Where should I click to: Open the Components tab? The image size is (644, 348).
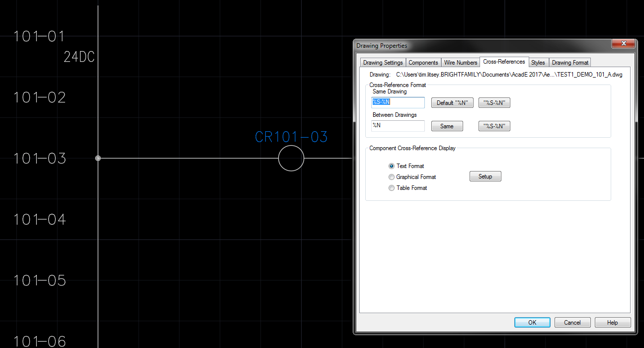(423, 62)
